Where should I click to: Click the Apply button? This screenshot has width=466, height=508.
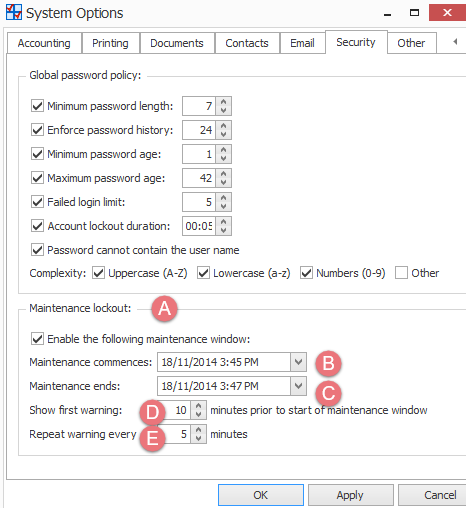click(x=351, y=495)
